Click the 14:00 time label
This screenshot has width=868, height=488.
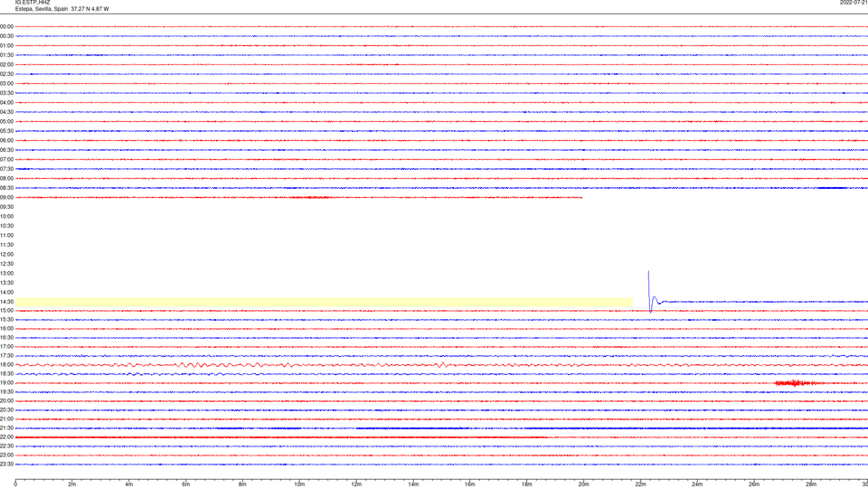click(6, 292)
